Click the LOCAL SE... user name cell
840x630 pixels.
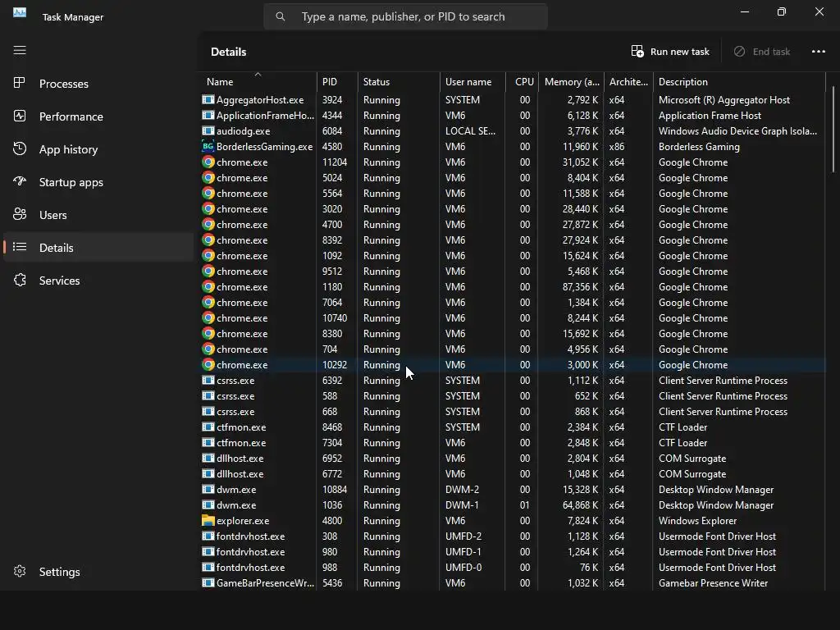470,130
